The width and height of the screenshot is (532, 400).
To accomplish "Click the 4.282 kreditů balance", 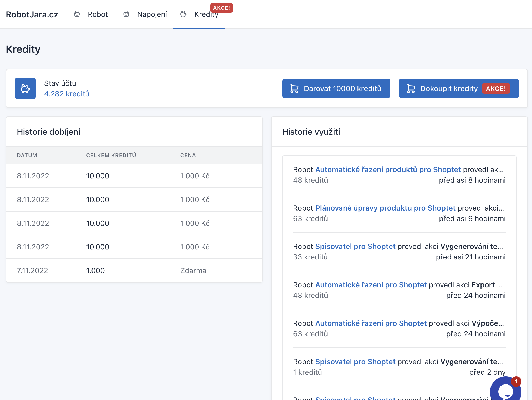I will (x=67, y=94).
